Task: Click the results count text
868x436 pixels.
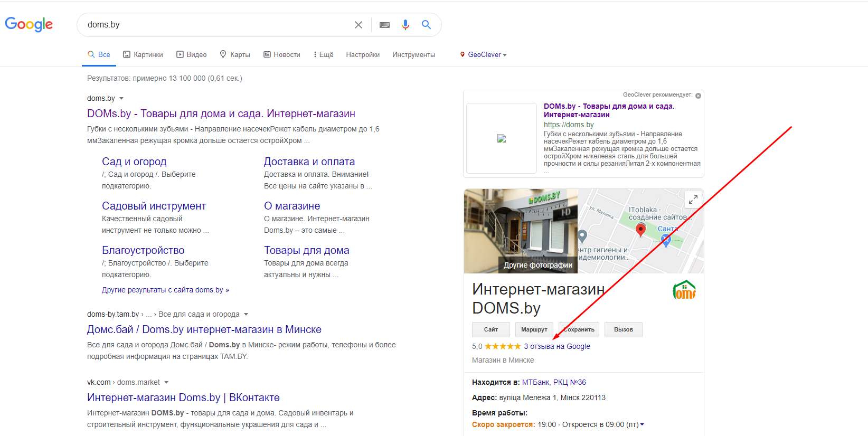Action: point(165,78)
